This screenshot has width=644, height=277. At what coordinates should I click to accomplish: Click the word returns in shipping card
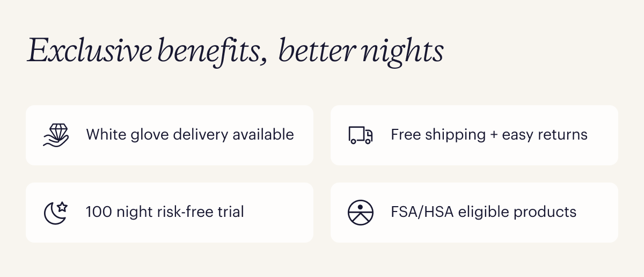[x=561, y=134]
